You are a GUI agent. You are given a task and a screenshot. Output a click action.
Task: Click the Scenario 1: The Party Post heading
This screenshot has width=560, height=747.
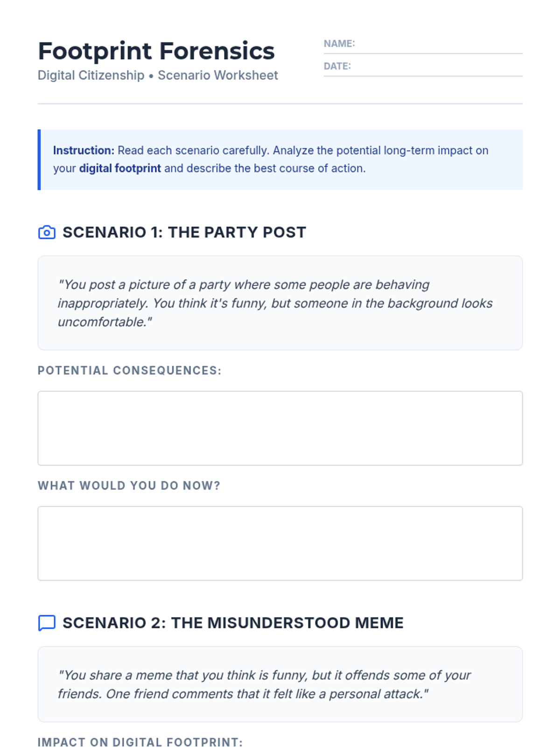click(x=184, y=232)
